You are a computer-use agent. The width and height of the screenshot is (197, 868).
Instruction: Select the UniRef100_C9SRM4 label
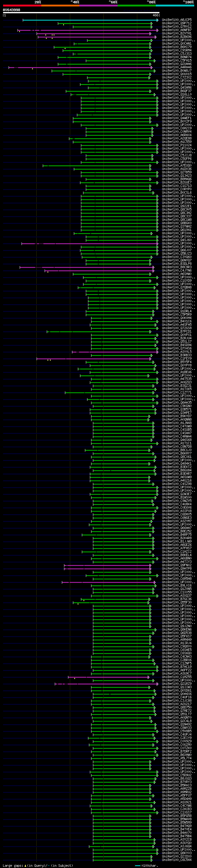tap(177, 50)
